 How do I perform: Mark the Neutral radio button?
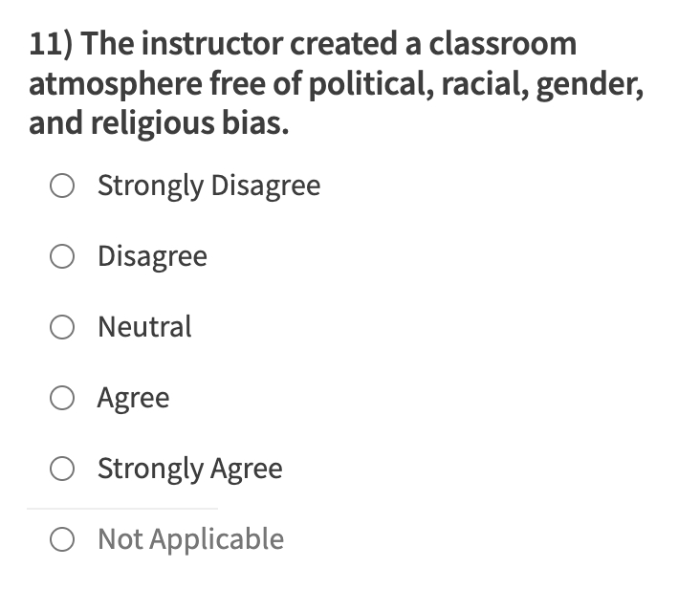[62, 327]
